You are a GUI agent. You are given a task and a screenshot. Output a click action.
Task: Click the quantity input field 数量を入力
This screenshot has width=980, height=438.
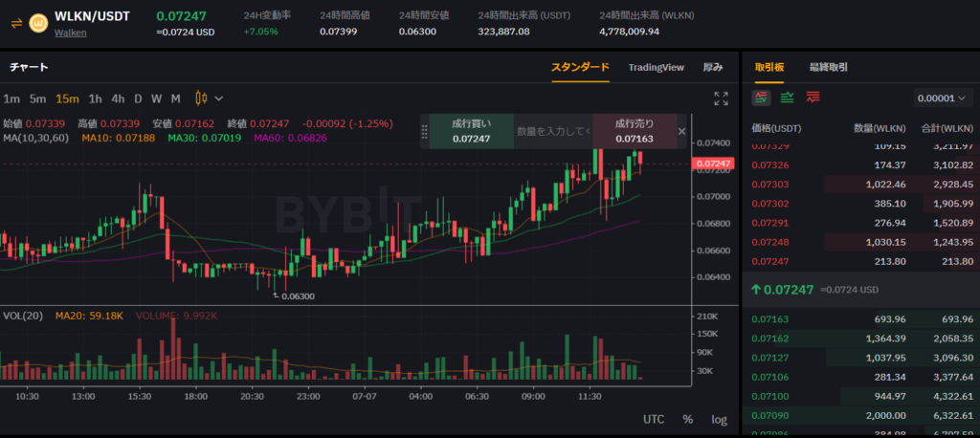coord(553,131)
